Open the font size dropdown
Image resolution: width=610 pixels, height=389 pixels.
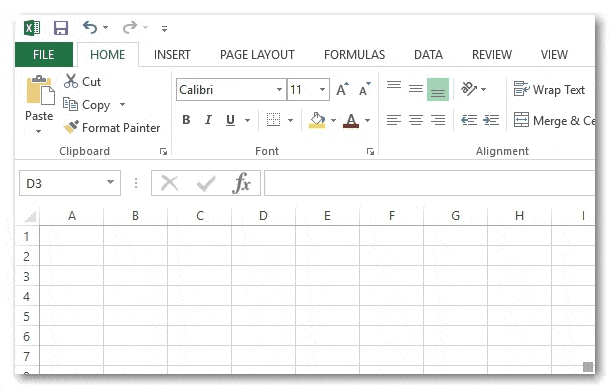coord(323,89)
